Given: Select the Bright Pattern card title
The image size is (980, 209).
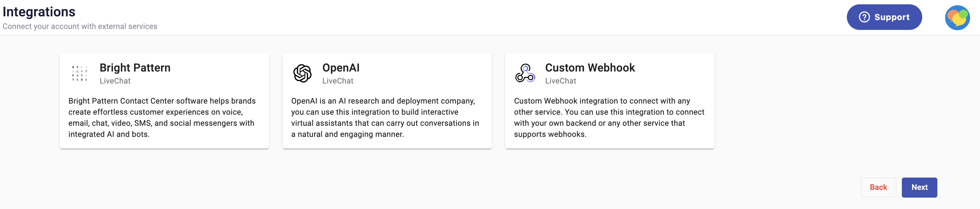Looking at the screenshot, I should 135,68.
